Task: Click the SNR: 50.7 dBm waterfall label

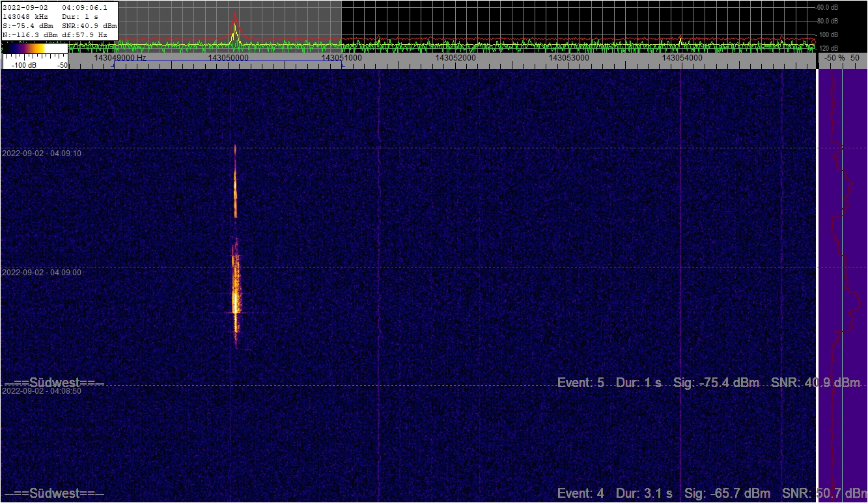Action: click(x=824, y=493)
